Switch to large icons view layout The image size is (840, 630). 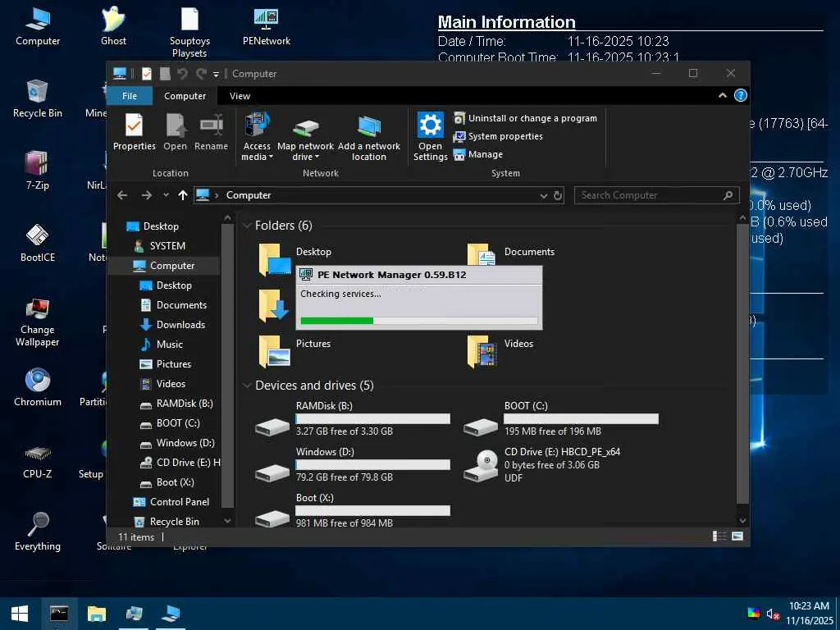[x=737, y=536]
